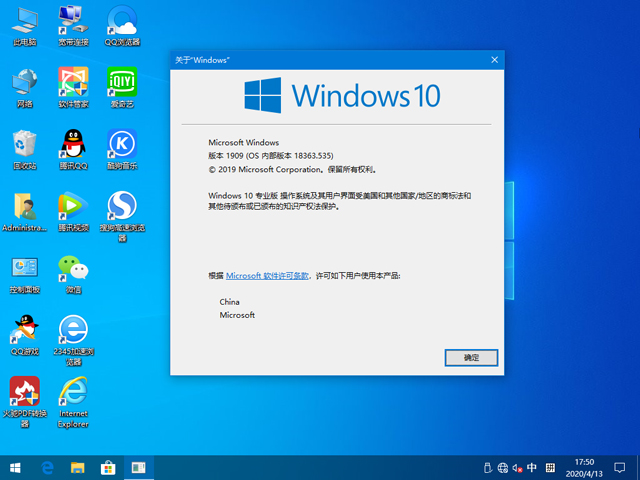Open the 火绒PDF转换器 desktop shortcut
The image size is (640, 480).
pos(25,402)
